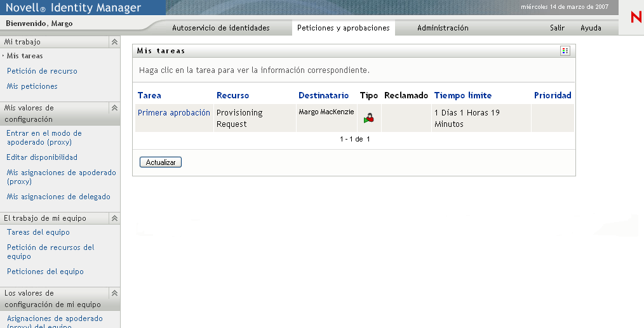This screenshot has height=328, width=644.
Task: Open Petición de recursos del equipo
Action: 51,252
